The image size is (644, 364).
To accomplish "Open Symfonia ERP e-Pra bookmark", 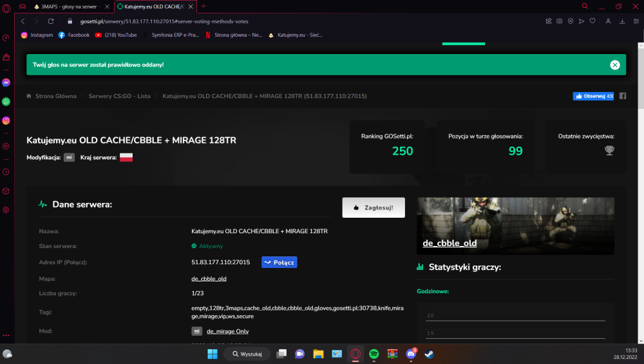I will [x=171, y=35].
